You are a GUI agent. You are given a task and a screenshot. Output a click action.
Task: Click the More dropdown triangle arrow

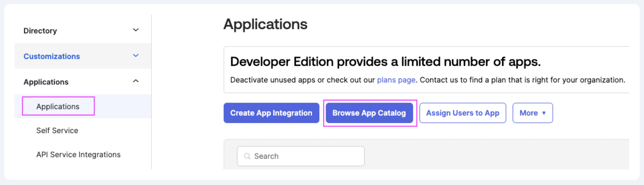[544, 113]
